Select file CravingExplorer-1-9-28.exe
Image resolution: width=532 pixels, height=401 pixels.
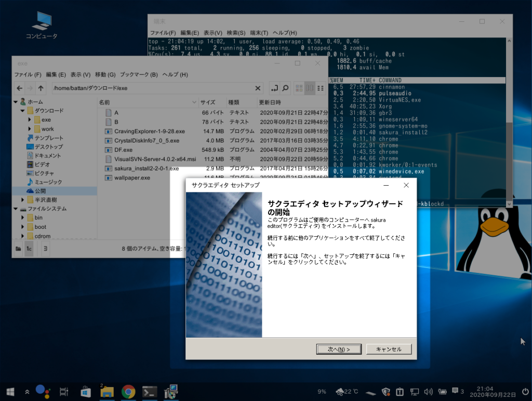pyautogui.click(x=149, y=132)
